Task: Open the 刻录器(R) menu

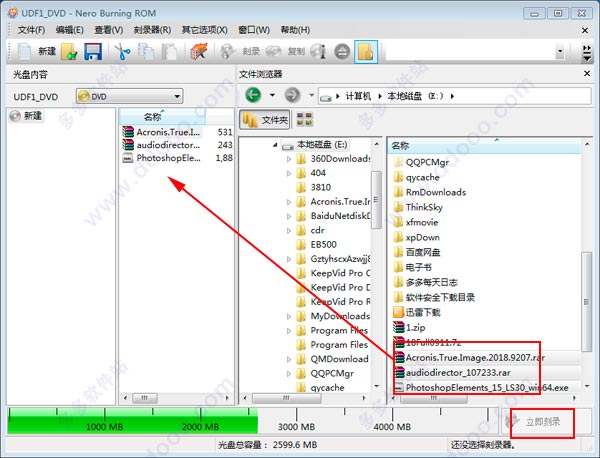Action: pos(152,30)
